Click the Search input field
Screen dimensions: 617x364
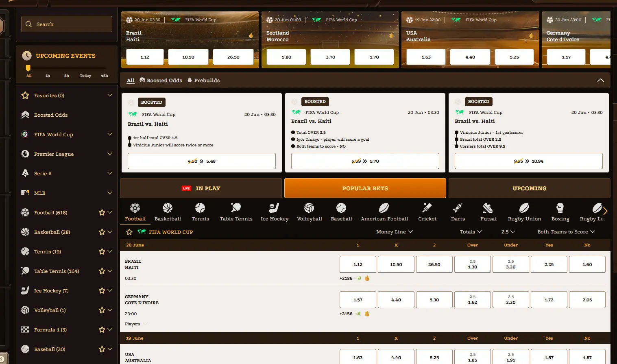pyautogui.click(x=67, y=24)
